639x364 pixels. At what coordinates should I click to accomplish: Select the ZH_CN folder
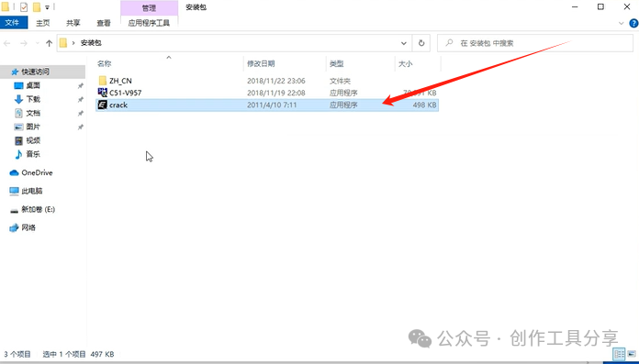[x=120, y=81]
